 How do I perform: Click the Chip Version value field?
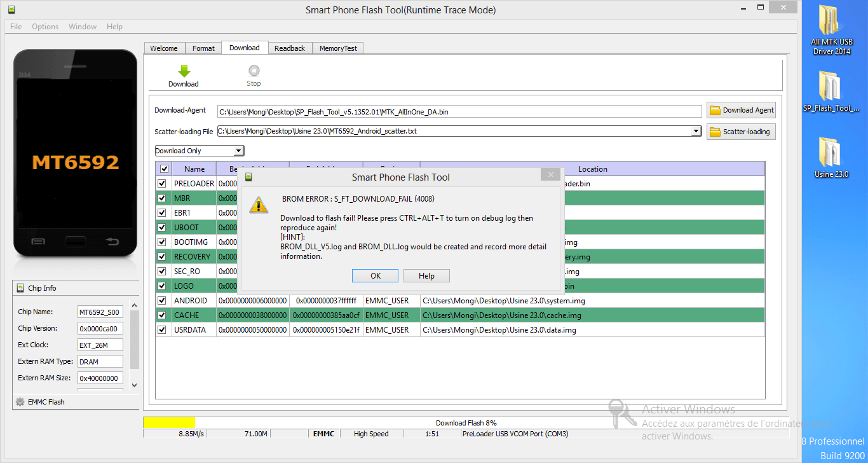100,329
